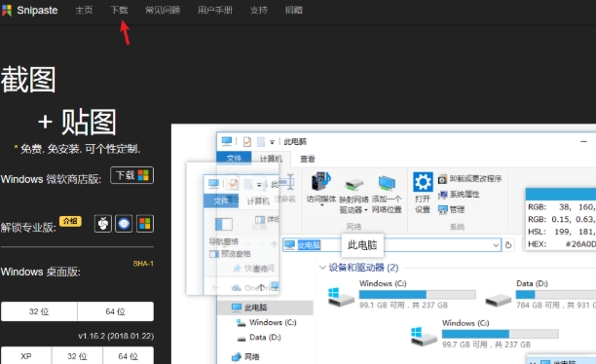Screen dimensions: 596x364
Task: Switch to the 计算机 ribbon tab
Action: 271,159
